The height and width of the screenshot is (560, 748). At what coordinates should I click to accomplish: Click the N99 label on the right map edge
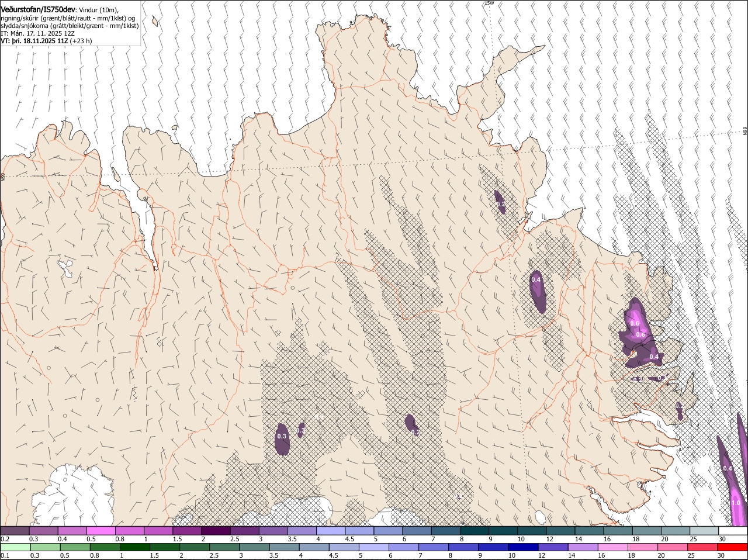[745, 132]
